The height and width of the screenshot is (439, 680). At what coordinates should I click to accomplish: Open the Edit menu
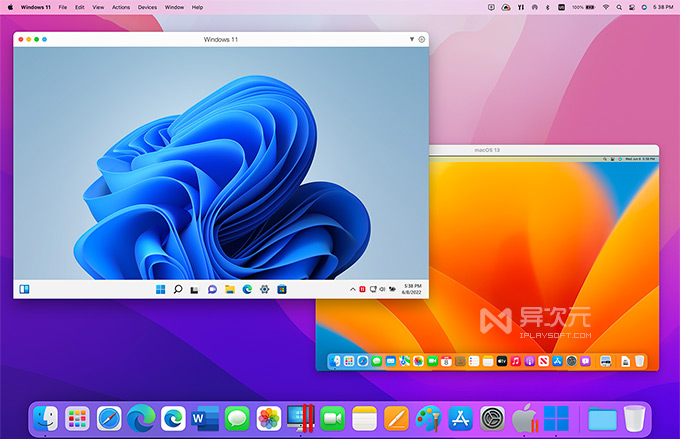[x=80, y=7]
